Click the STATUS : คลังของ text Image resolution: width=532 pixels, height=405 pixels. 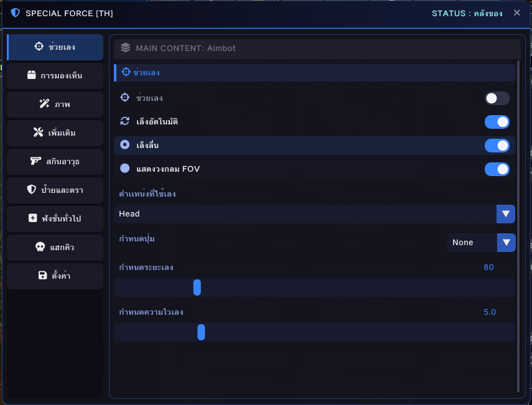[467, 13]
